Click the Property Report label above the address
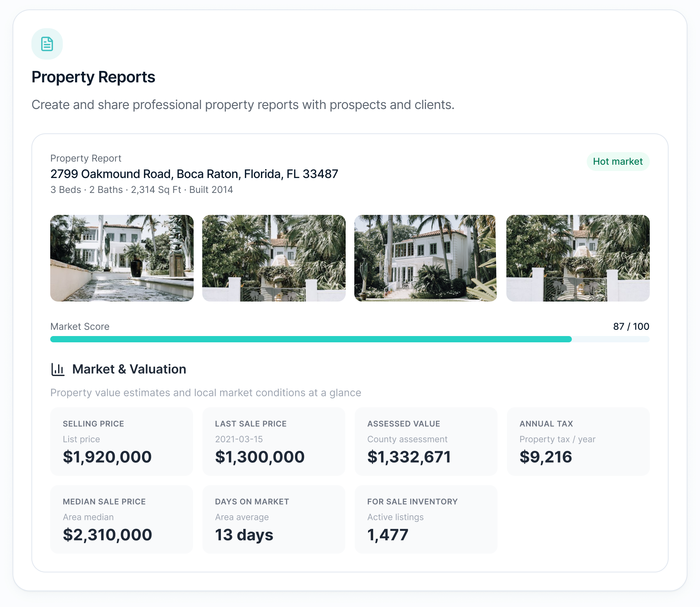The width and height of the screenshot is (700, 607). coord(86,158)
